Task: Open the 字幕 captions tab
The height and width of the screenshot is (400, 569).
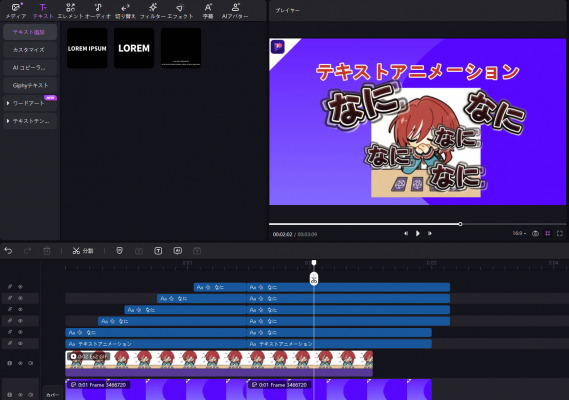Action: 208,11
